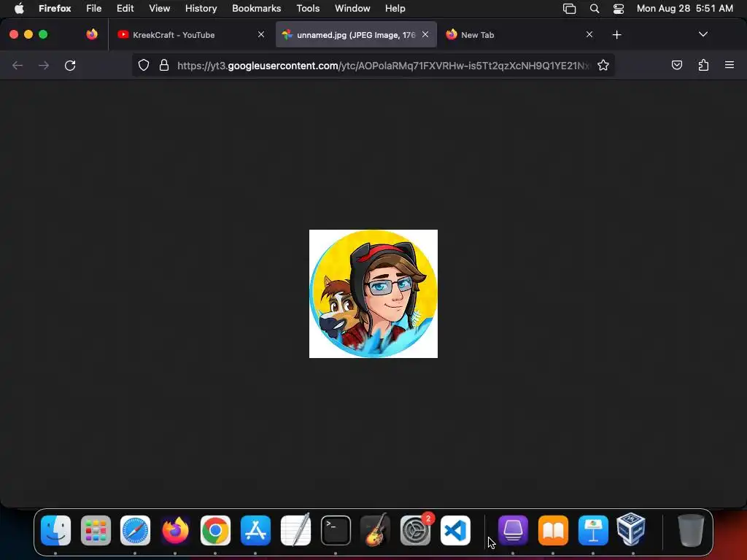Close the unnamed.jpg tab
Image resolution: width=747 pixels, height=560 pixels.
pos(425,34)
